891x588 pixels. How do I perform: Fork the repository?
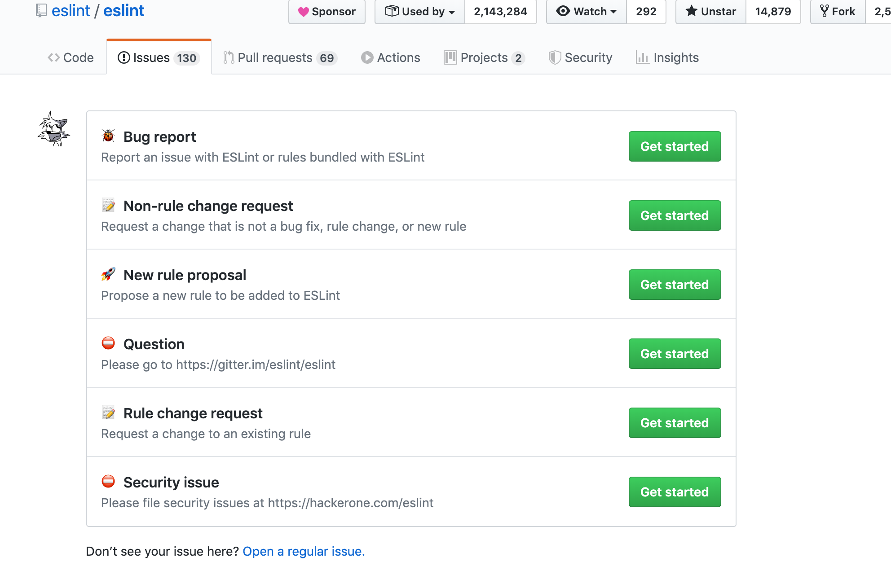pos(838,11)
